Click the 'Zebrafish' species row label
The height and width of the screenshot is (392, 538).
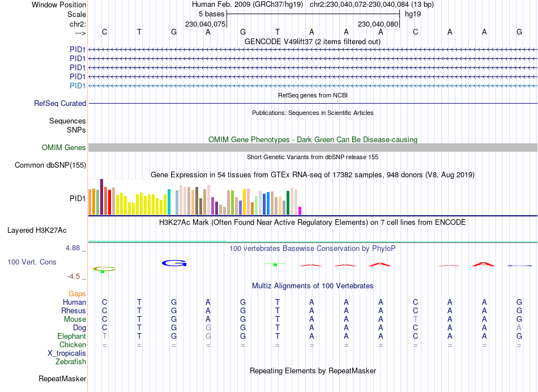click(x=71, y=361)
